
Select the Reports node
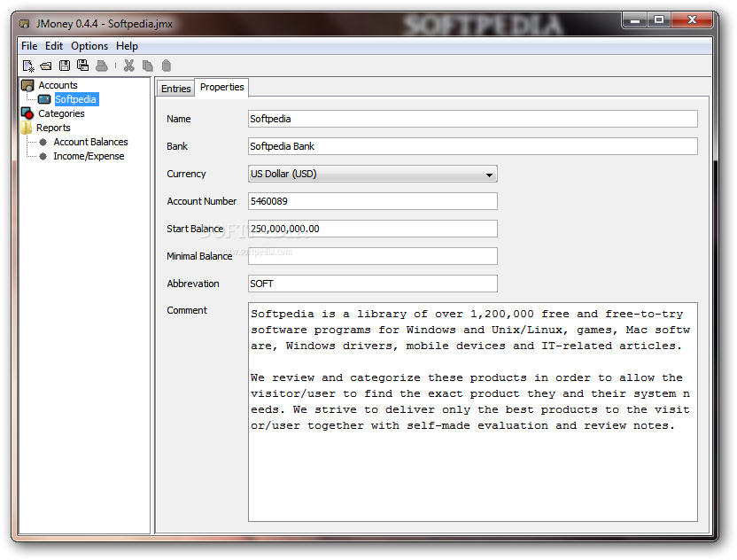click(x=53, y=128)
